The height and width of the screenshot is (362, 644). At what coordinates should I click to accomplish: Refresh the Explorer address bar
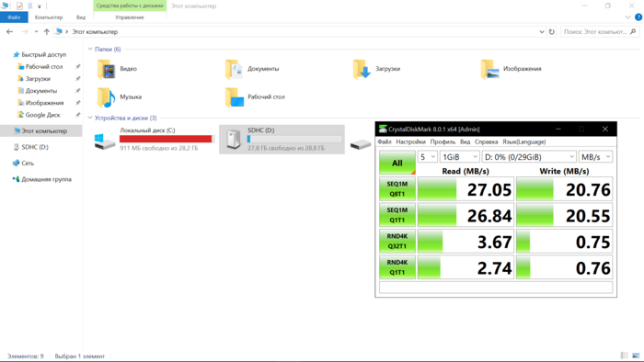click(552, 31)
